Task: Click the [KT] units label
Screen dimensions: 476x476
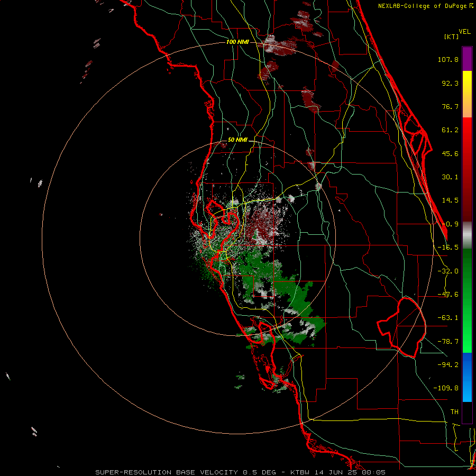Action: coord(451,36)
